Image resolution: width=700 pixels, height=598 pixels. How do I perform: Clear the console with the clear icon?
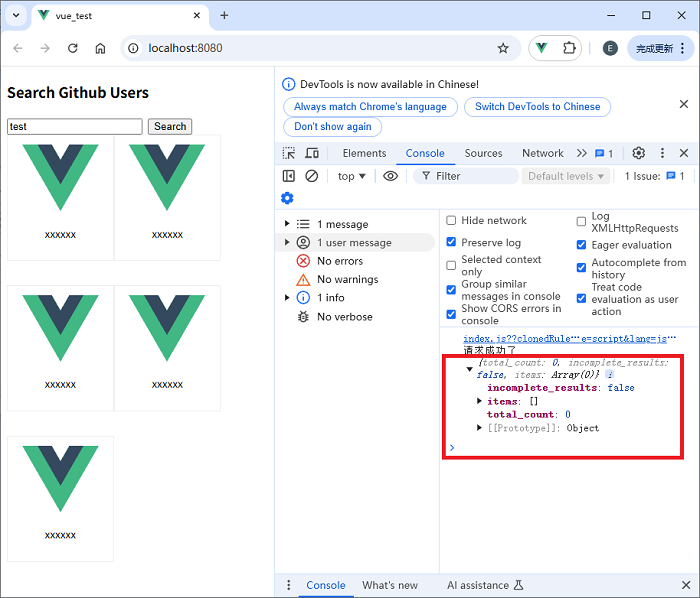312,176
